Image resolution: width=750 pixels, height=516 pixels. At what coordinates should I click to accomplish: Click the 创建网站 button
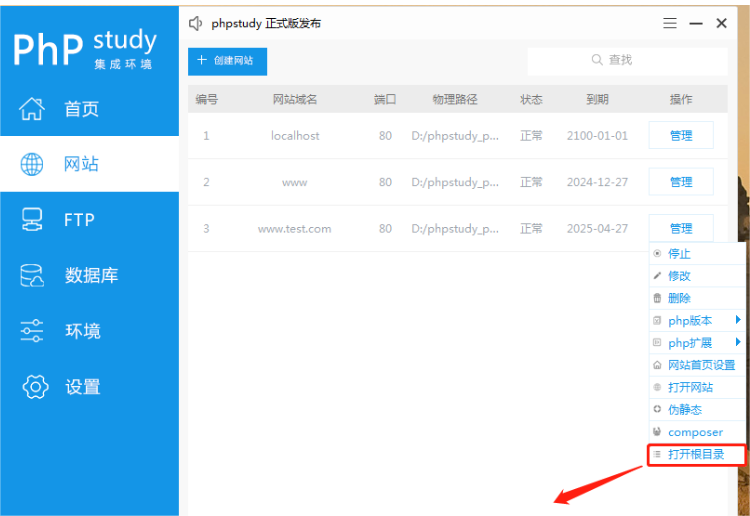[x=227, y=61]
